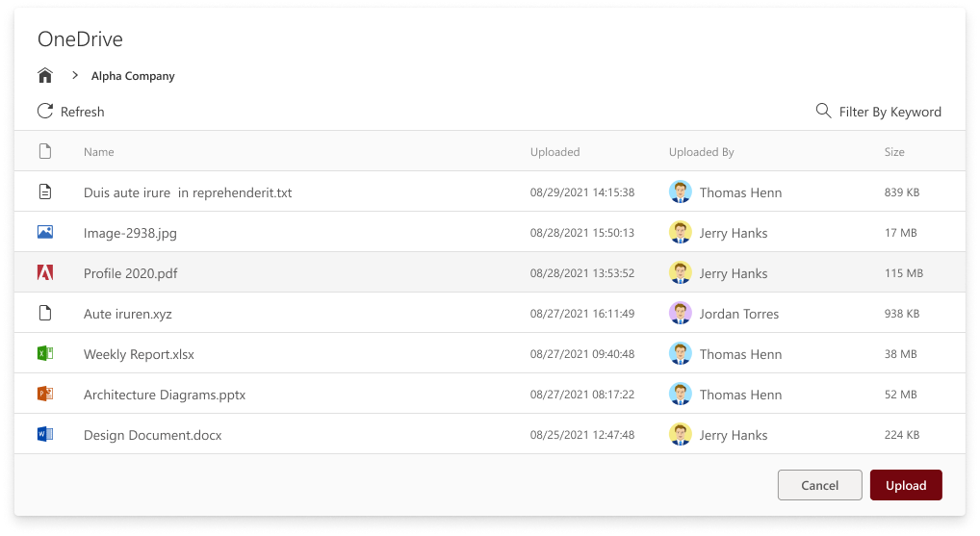Select Jordan Torres avatar in file list
Image resolution: width=980 pixels, height=536 pixels.
click(681, 314)
